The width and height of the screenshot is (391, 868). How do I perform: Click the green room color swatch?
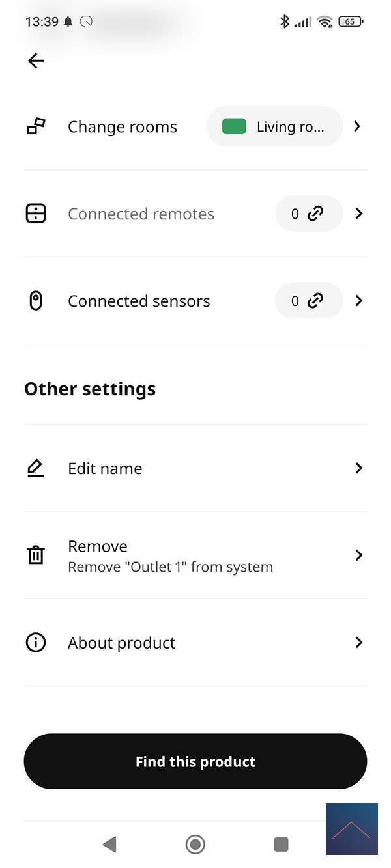(234, 126)
